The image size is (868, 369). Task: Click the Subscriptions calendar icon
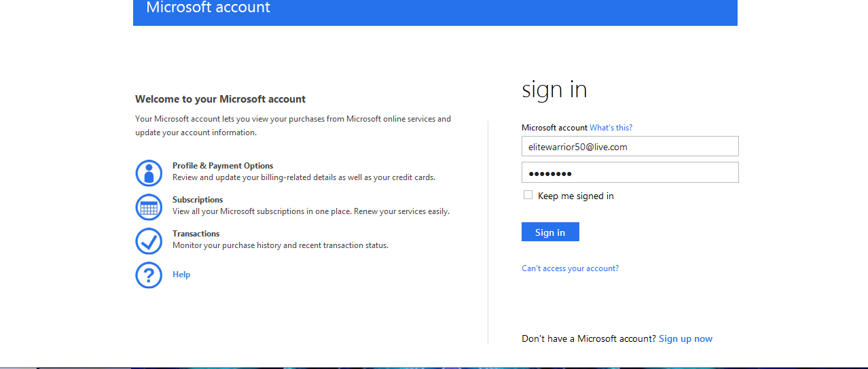[x=149, y=207]
